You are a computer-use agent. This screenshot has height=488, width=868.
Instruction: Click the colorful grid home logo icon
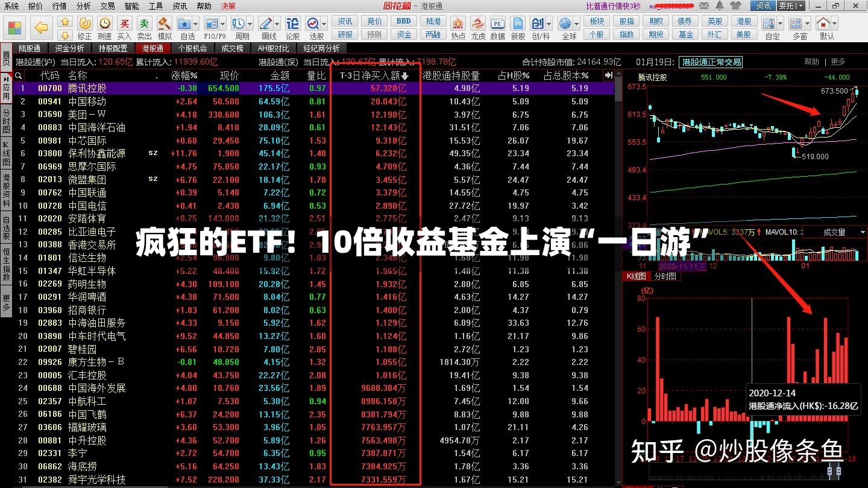click(14, 28)
